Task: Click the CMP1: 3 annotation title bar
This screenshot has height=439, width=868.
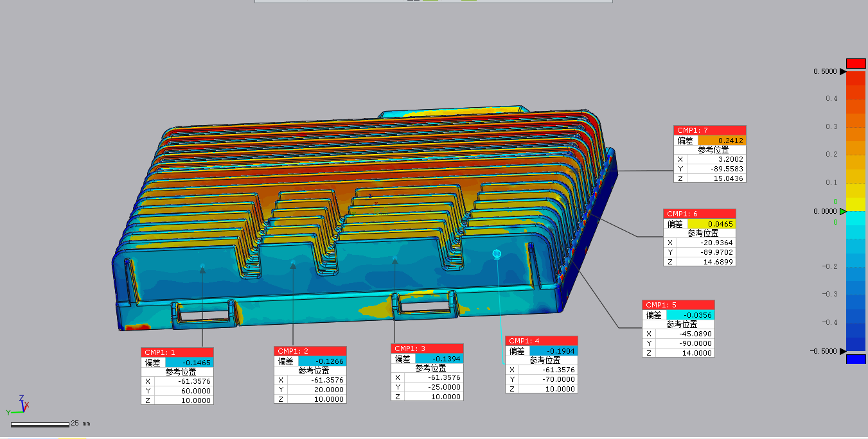Action: pyautogui.click(x=427, y=349)
